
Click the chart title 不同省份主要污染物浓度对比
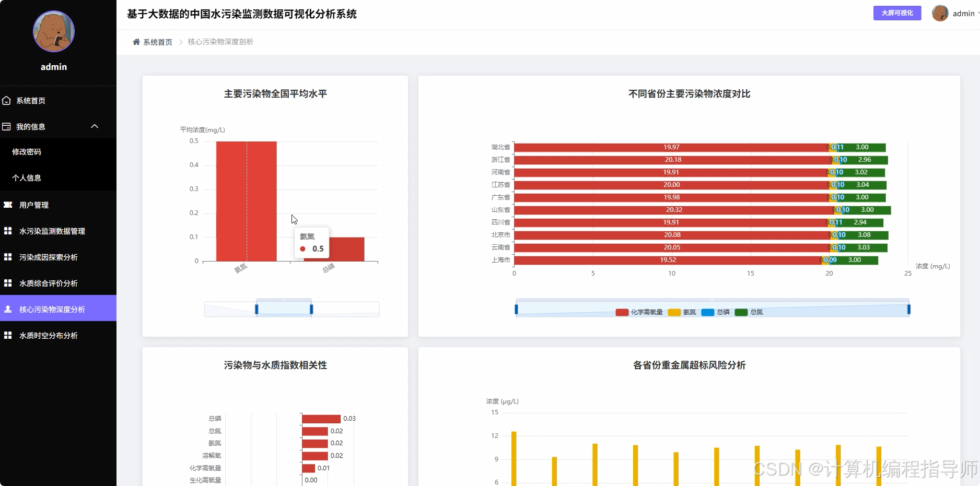point(689,94)
